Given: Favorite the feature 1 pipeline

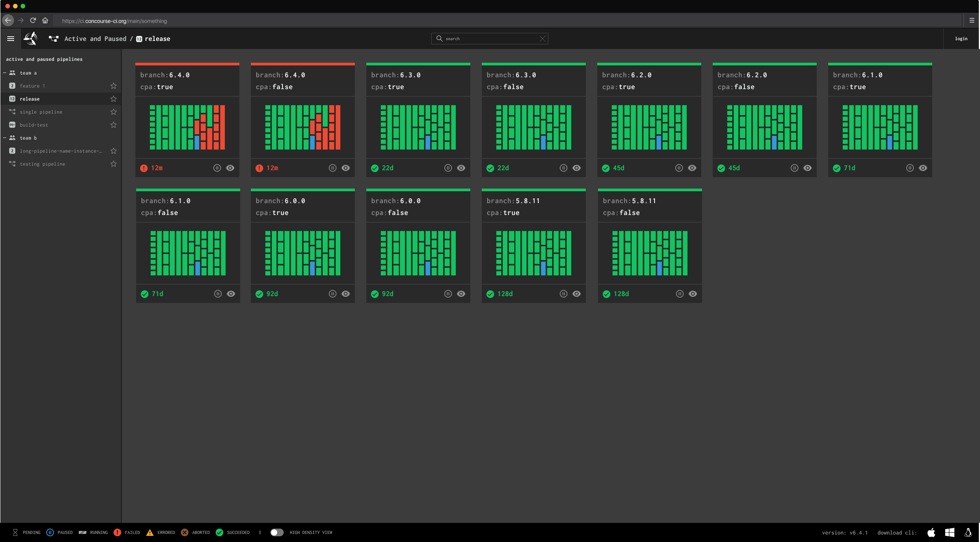Looking at the screenshot, I should 113,86.
